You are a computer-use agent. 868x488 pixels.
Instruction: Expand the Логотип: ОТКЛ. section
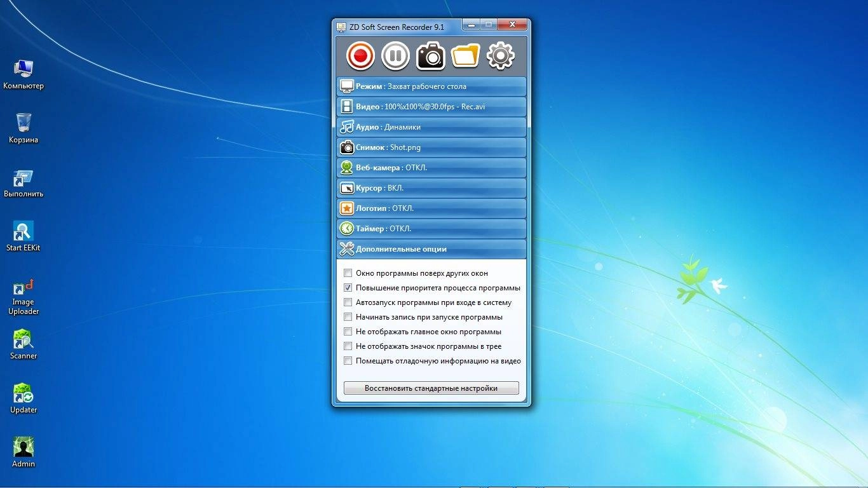click(431, 208)
